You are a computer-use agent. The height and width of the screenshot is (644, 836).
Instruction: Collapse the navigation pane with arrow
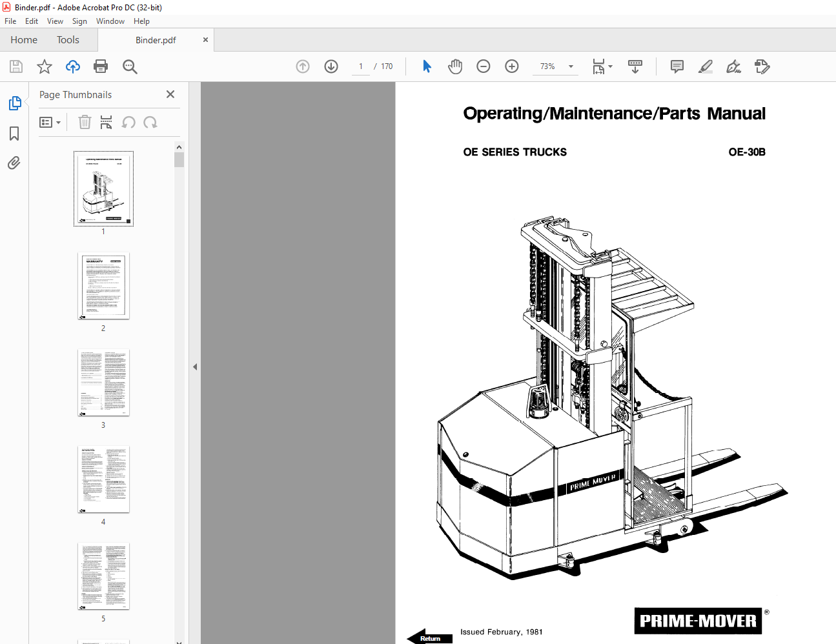pyautogui.click(x=195, y=367)
